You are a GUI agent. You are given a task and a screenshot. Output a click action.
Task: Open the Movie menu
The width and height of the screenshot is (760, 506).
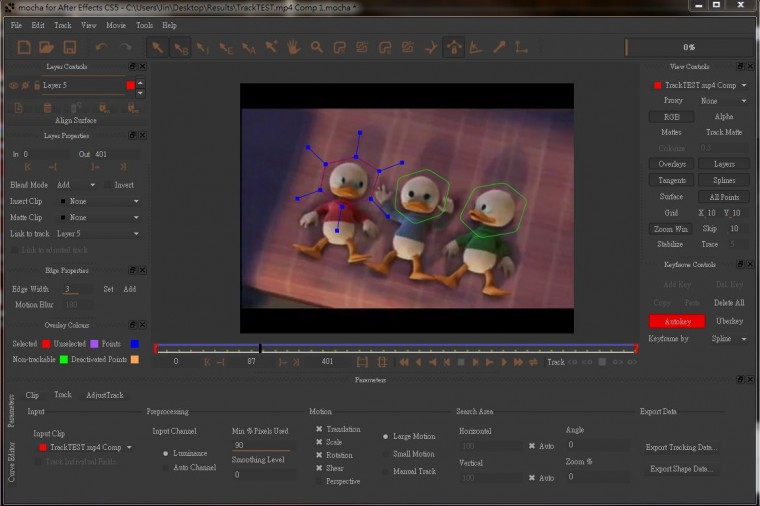(116, 25)
